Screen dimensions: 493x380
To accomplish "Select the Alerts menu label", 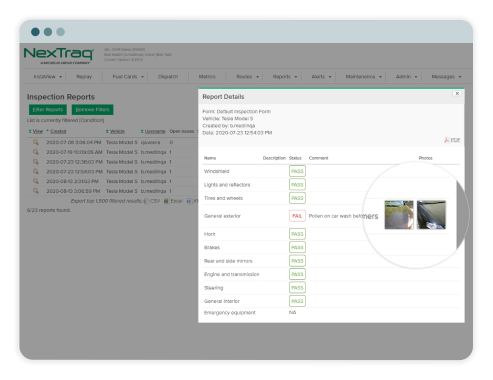I will pyautogui.click(x=318, y=77).
